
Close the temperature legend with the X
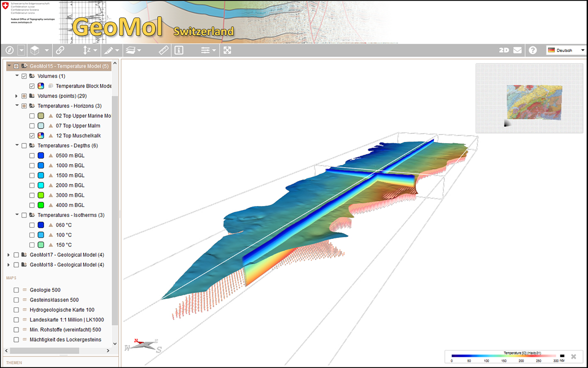pos(573,356)
